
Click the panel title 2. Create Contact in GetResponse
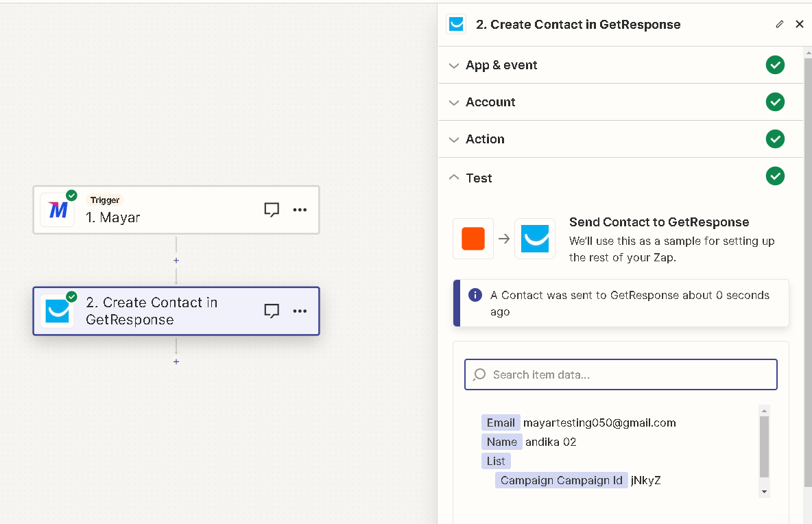[578, 24]
